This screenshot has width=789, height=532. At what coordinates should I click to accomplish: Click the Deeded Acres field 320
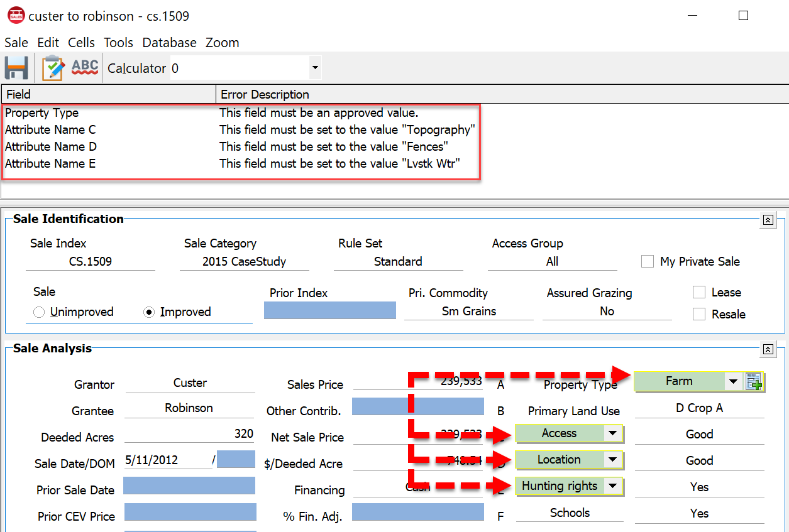189,434
